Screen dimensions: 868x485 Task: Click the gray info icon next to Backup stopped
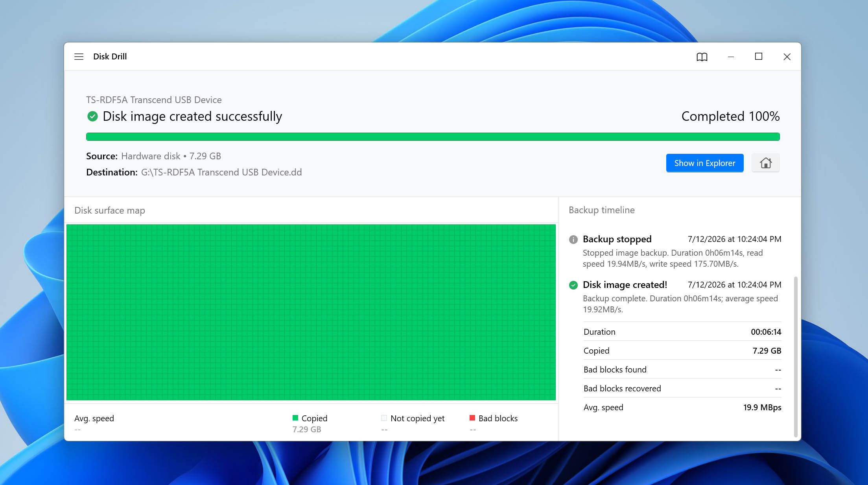point(573,239)
